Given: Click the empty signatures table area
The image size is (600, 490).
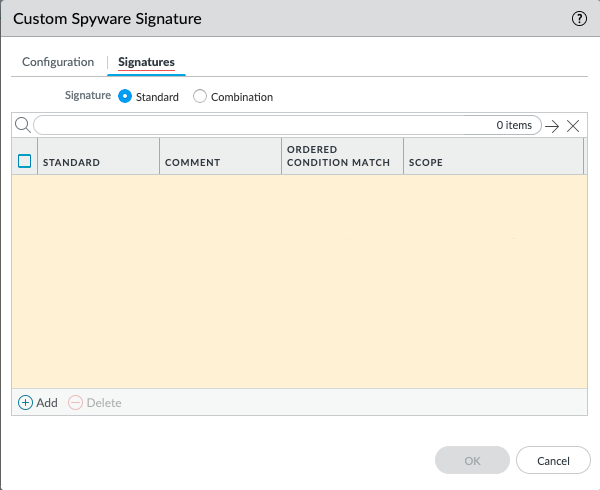Looking at the screenshot, I should pyautogui.click(x=298, y=280).
